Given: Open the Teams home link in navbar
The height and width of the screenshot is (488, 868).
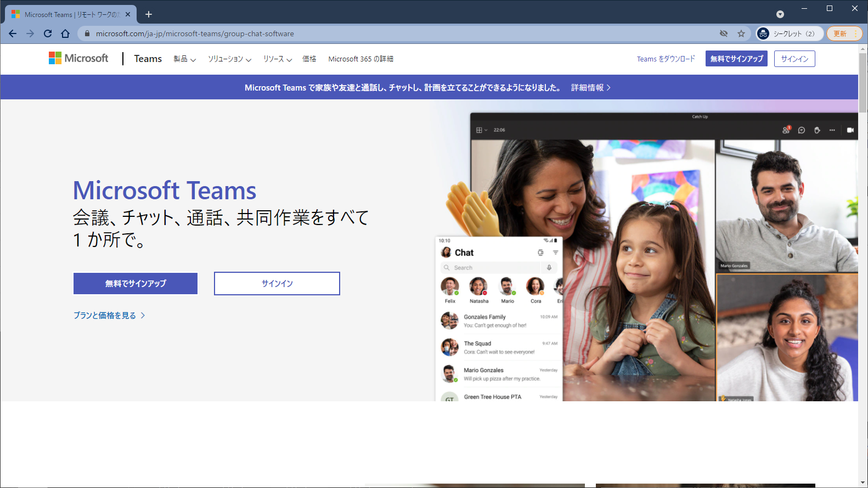Looking at the screenshot, I should coord(148,59).
